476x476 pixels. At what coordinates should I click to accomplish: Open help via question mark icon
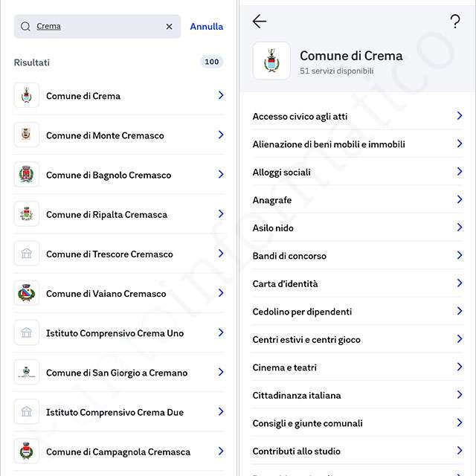(455, 22)
